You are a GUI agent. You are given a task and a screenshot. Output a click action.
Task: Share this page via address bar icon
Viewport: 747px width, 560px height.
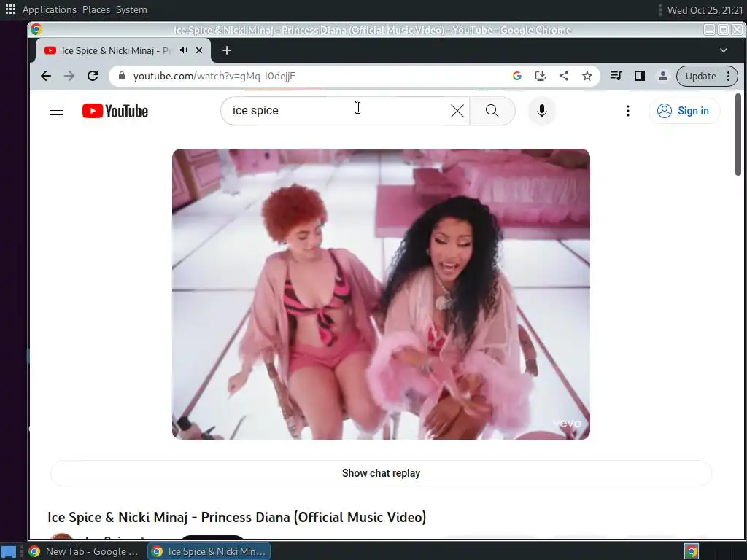(564, 76)
